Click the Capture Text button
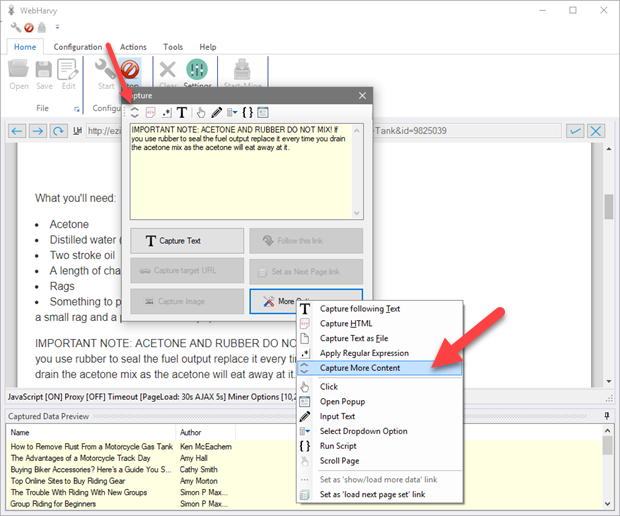 (x=187, y=241)
